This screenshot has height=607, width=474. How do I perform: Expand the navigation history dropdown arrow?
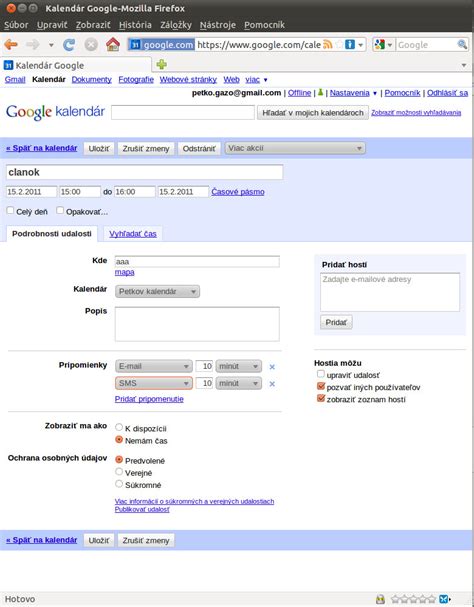51,45
